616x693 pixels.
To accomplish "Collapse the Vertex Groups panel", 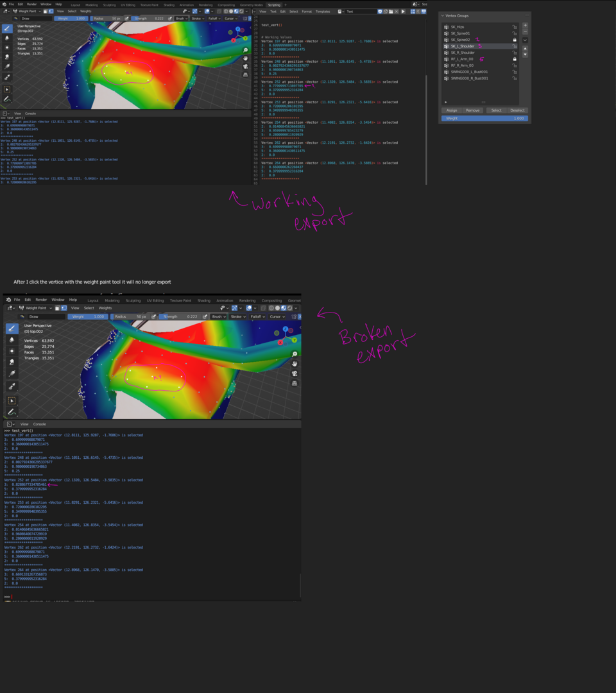I will tap(443, 15).
